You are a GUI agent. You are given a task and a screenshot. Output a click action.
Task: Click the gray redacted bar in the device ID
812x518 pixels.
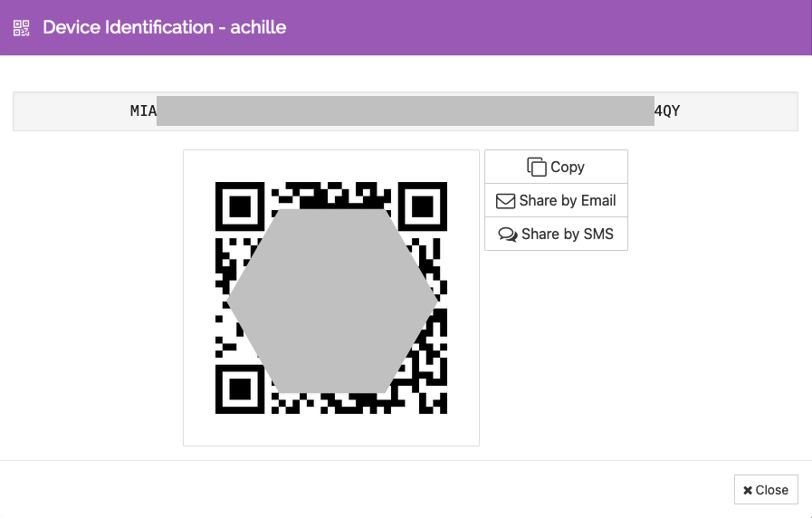point(405,110)
